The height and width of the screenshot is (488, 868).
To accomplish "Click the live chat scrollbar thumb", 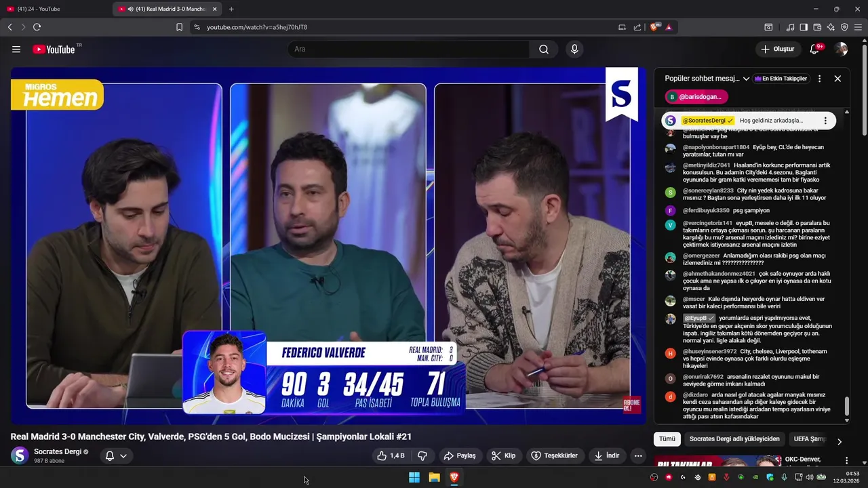I will pyautogui.click(x=846, y=407).
